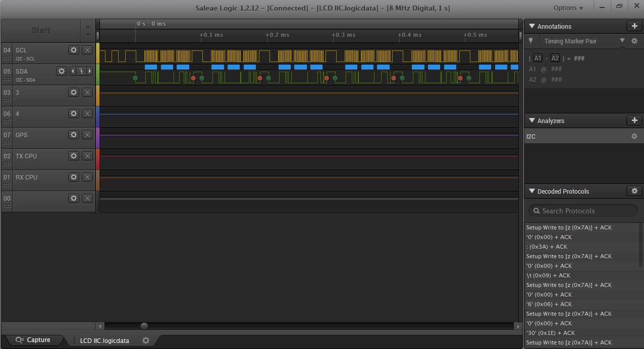Screen dimensions: 644x349
Task: Open settings gear for SCL channel
Action: pyautogui.click(x=74, y=50)
